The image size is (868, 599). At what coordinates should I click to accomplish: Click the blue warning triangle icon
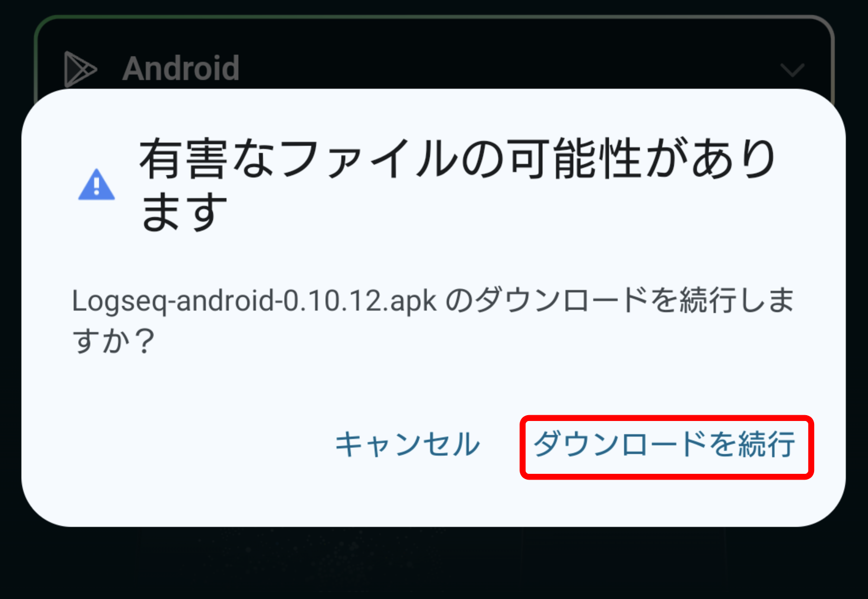coord(97,185)
